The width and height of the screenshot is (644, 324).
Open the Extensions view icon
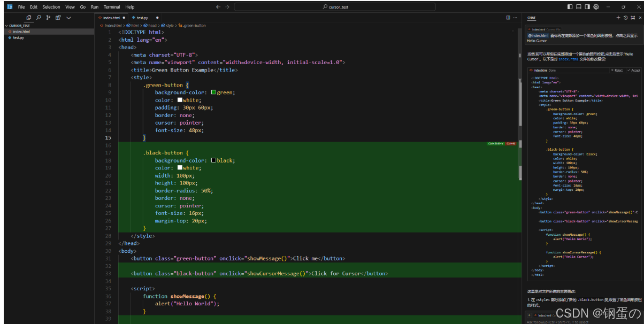pos(58,18)
